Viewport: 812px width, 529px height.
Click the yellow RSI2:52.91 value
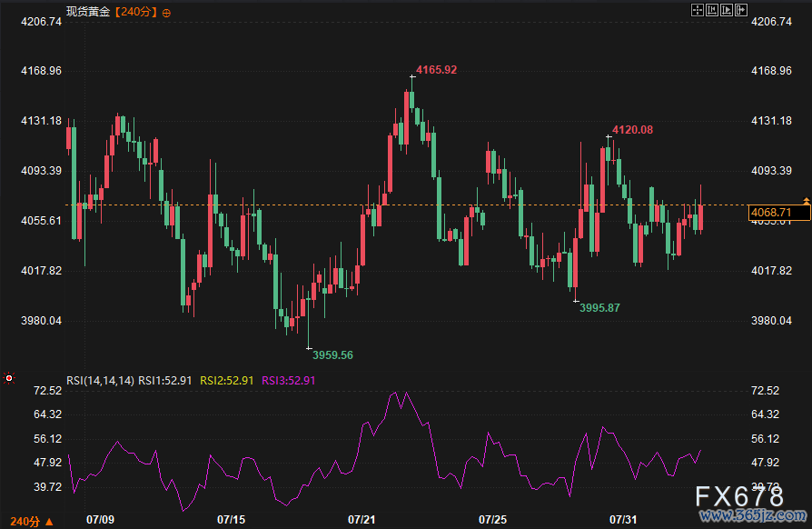click(x=227, y=380)
